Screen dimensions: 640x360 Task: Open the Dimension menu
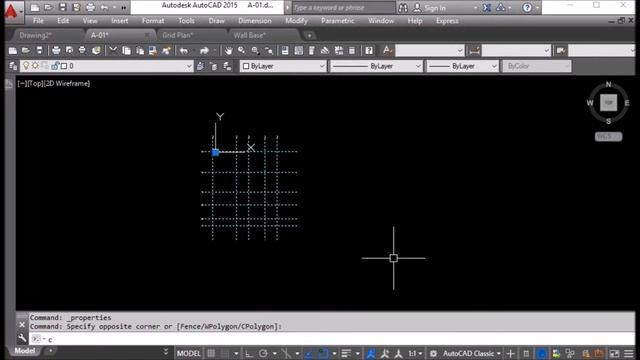point(255,21)
